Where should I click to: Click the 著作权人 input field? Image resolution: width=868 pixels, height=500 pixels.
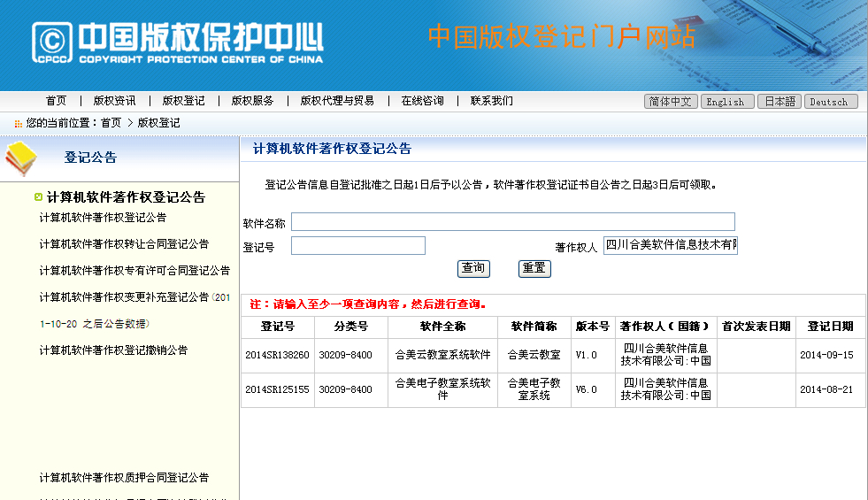670,246
